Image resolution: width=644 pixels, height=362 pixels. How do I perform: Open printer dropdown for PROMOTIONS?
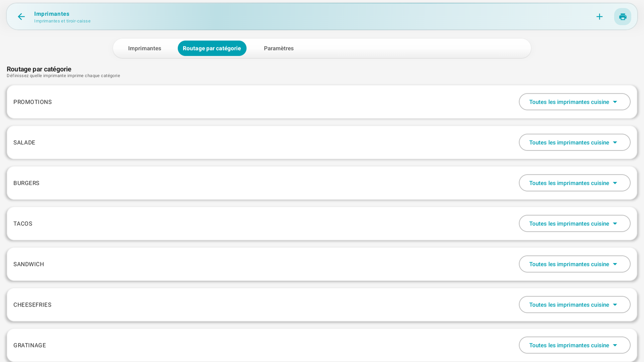[x=574, y=102]
